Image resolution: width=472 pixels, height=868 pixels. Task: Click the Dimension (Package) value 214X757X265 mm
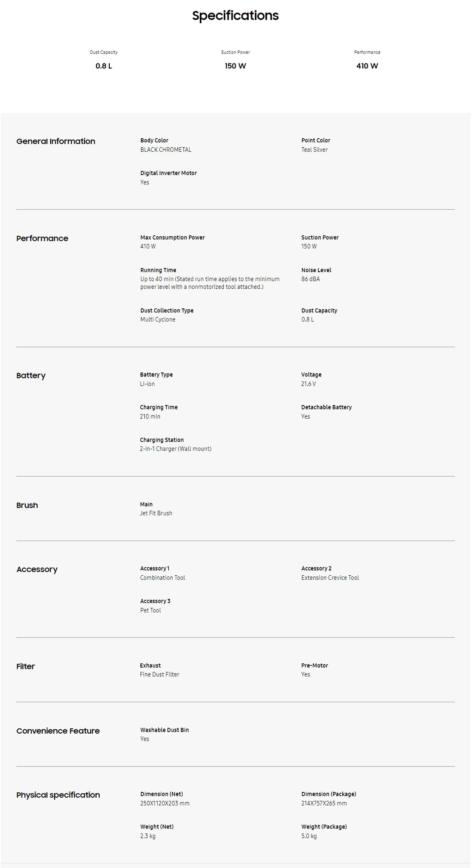tap(324, 804)
